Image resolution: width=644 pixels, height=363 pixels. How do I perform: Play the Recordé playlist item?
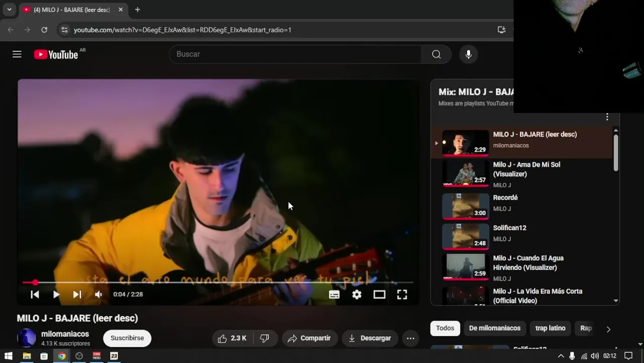505,198
